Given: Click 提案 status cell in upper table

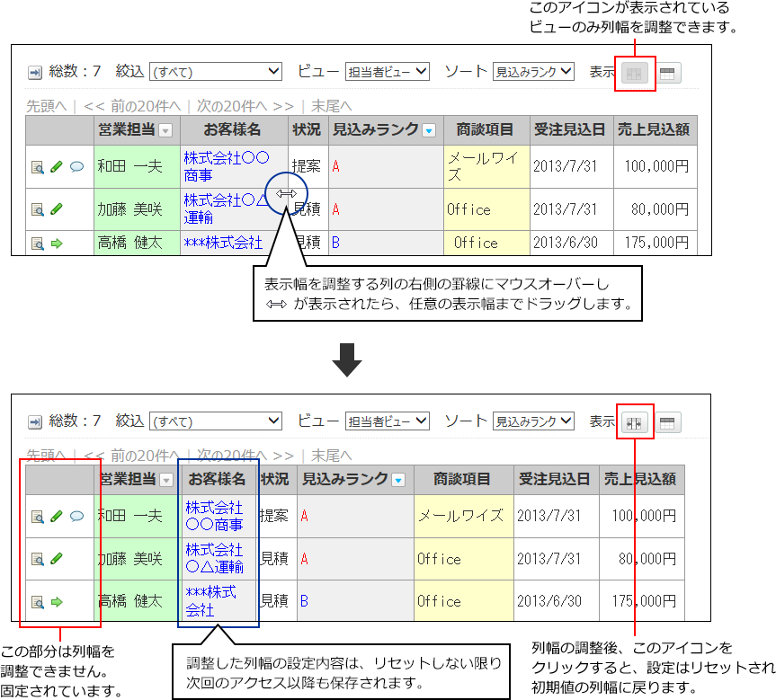Looking at the screenshot, I should pos(308,167).
